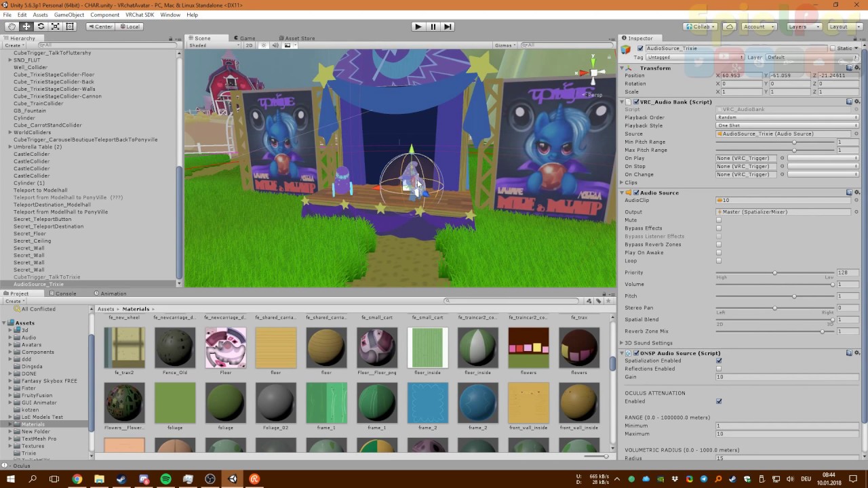
Task: Start Play mode
Action: coord(418,26)
